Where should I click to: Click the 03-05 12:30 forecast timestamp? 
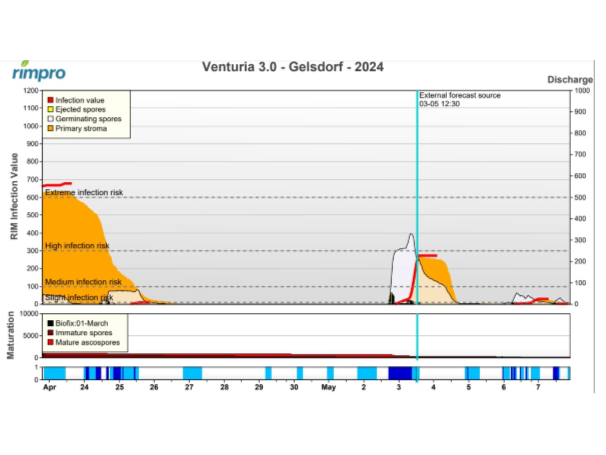(439, 104)
